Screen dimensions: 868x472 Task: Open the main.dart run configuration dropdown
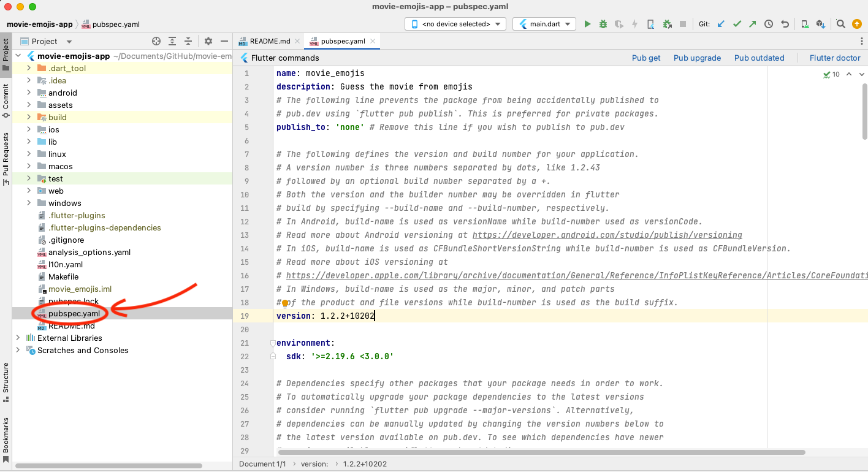pyautogui.click(x=544, y=24)
